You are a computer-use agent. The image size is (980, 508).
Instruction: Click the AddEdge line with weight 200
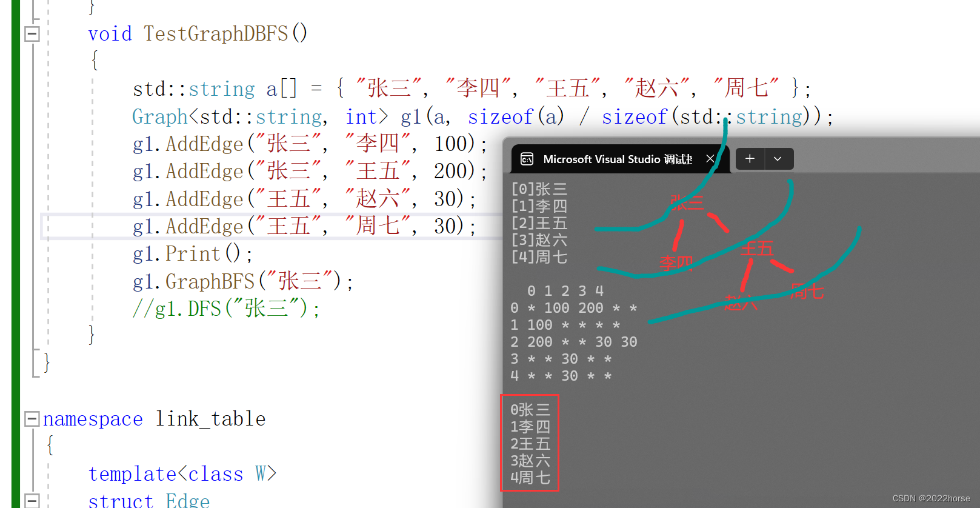(x=310, y=172)
